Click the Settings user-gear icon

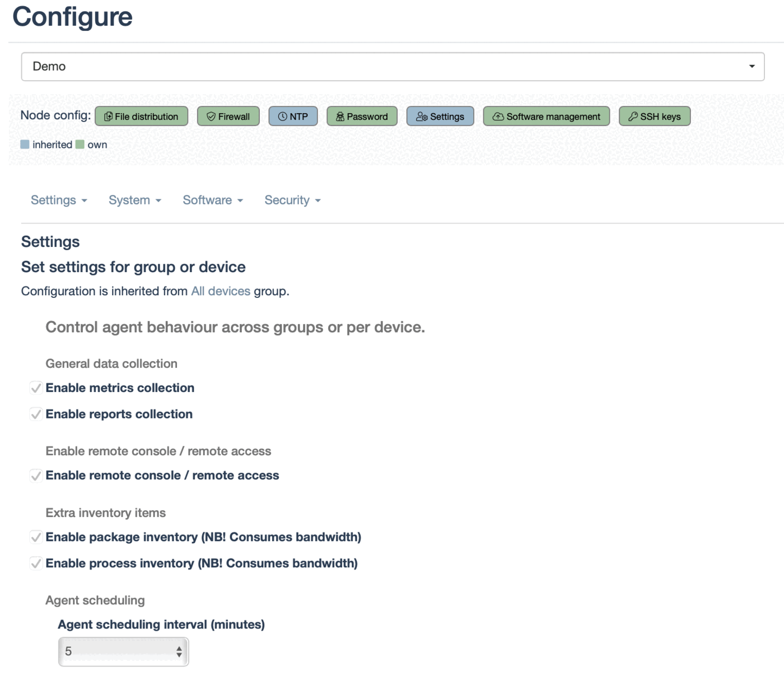[422, 116]
